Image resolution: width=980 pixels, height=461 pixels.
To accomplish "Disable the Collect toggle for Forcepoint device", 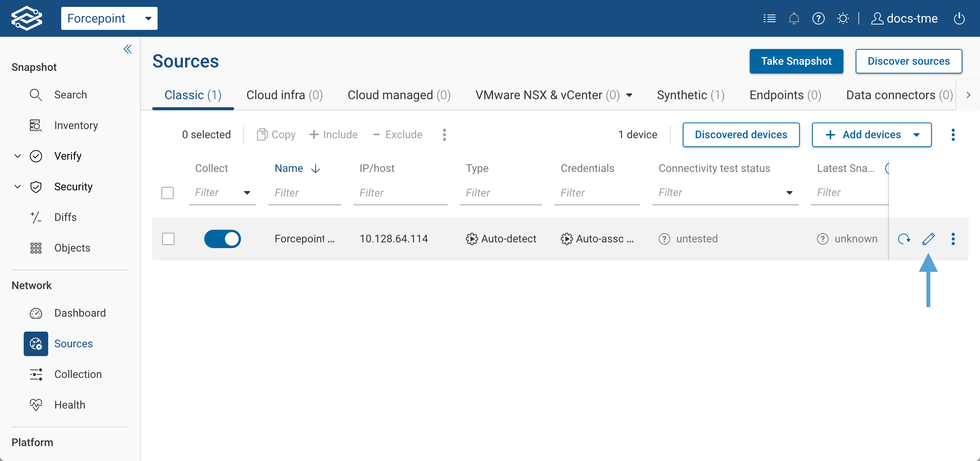I will [222, 239].
